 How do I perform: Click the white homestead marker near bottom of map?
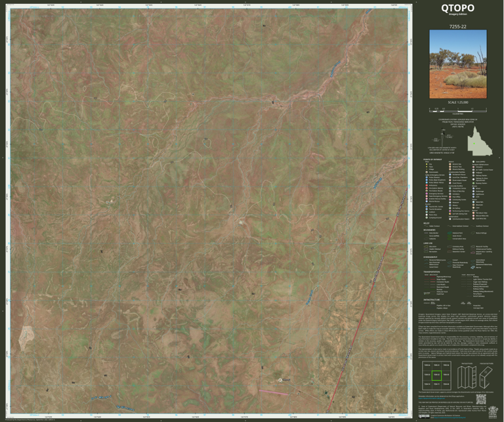point(280,380)
